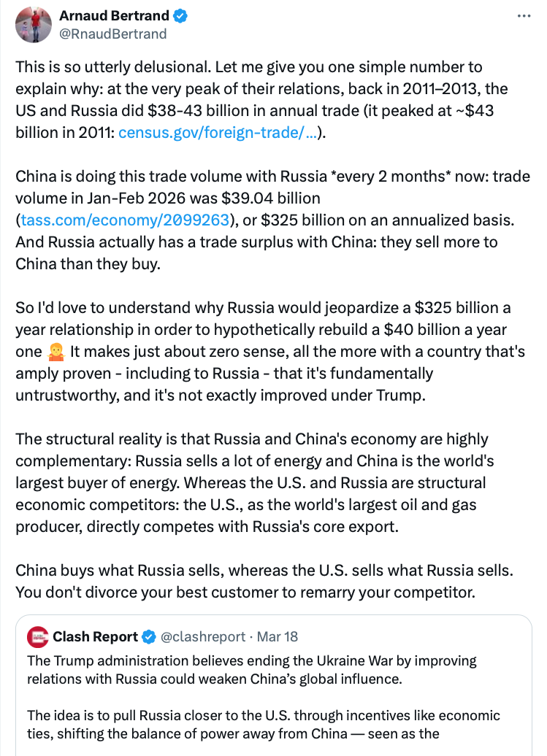Open the three-dot more options menu

coord(524,16)
